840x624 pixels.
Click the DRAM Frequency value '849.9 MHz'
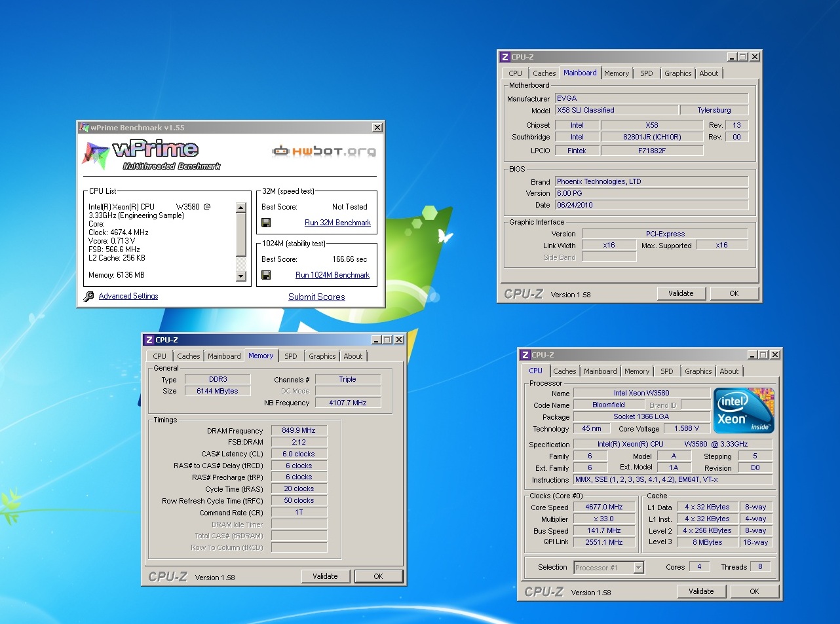(x=299, y=430)
